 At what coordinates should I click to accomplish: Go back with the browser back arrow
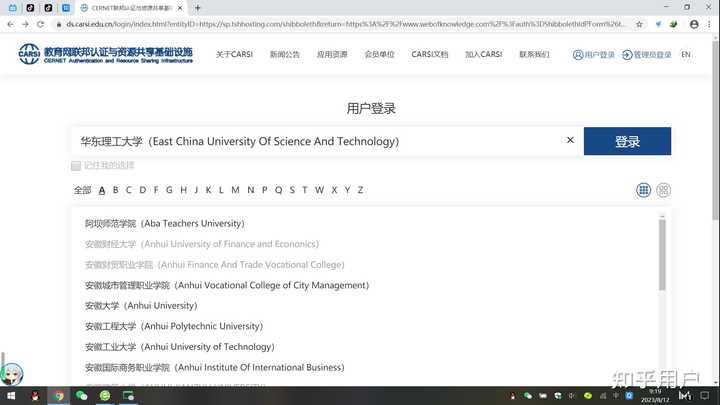10,24
